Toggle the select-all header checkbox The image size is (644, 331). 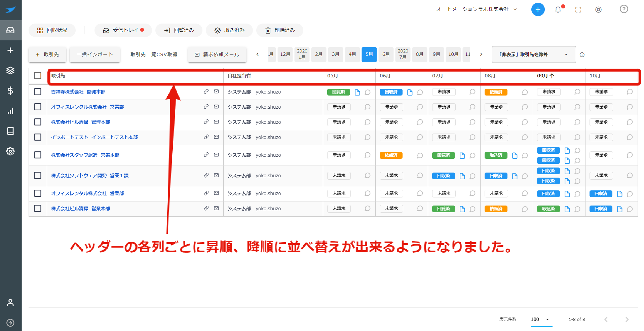38,75
